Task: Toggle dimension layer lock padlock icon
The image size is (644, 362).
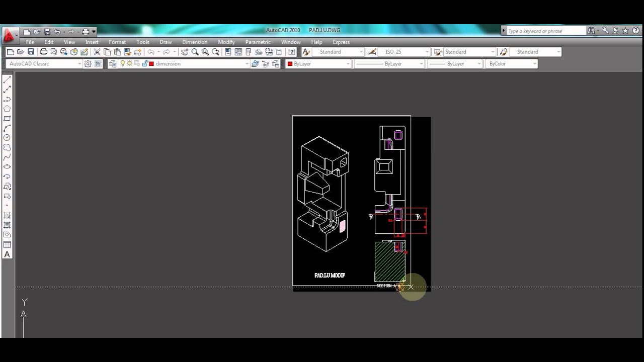Action: (x=144, y=64)
